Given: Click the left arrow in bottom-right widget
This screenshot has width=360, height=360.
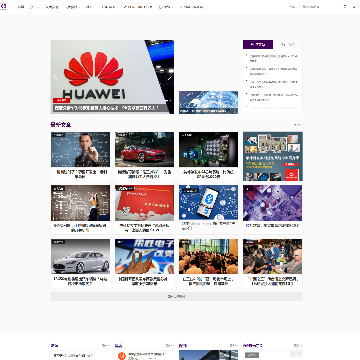Looking at the screenshot, I should (293, 354).
